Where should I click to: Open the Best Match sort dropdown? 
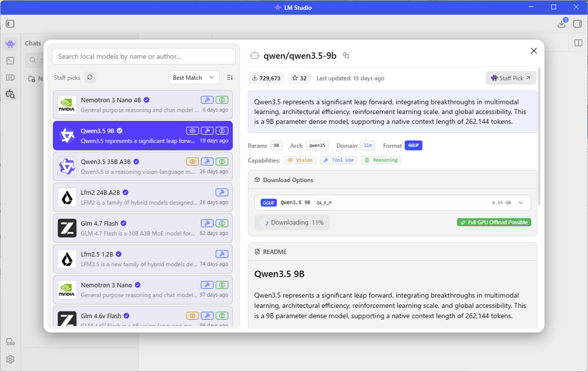click(x=194, y=78)
